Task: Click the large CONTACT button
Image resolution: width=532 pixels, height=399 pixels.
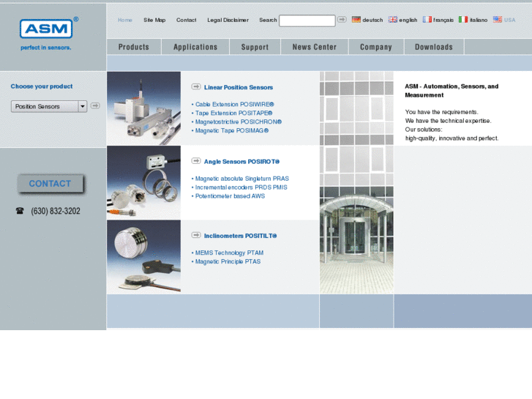Action: (50, 184)
